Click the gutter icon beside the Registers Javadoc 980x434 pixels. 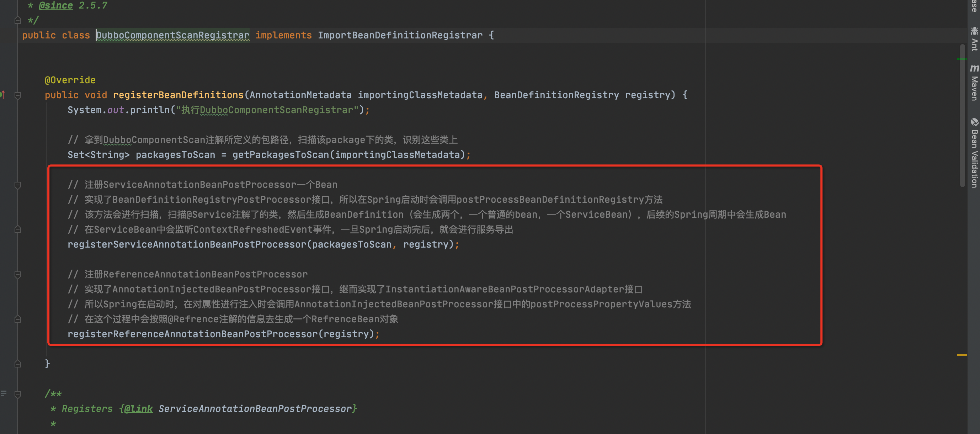[x=4, y=393]
